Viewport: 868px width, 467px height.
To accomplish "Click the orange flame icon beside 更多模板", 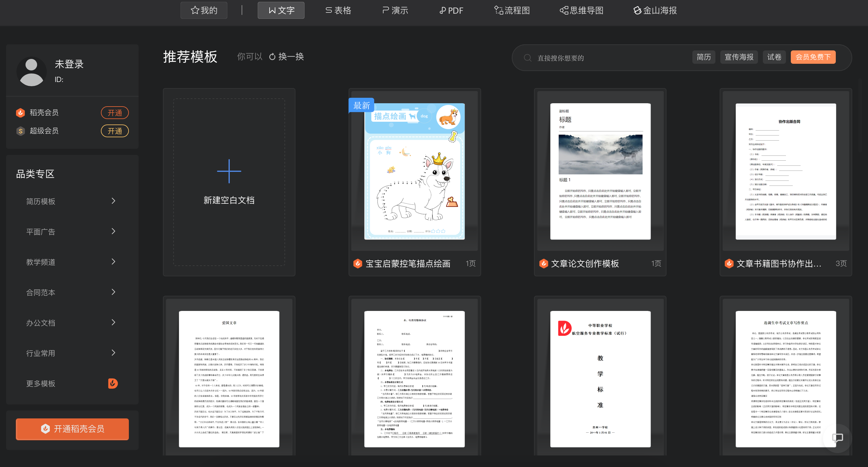I will point(113,383).
